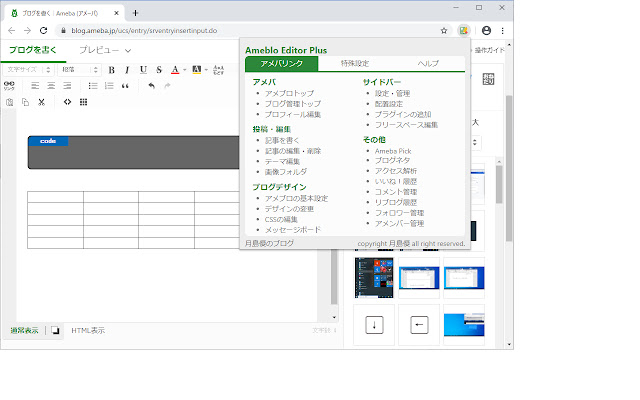Open the テーマ編集 link
Screen dimensions: 640x400
click(x=282, y=162)
